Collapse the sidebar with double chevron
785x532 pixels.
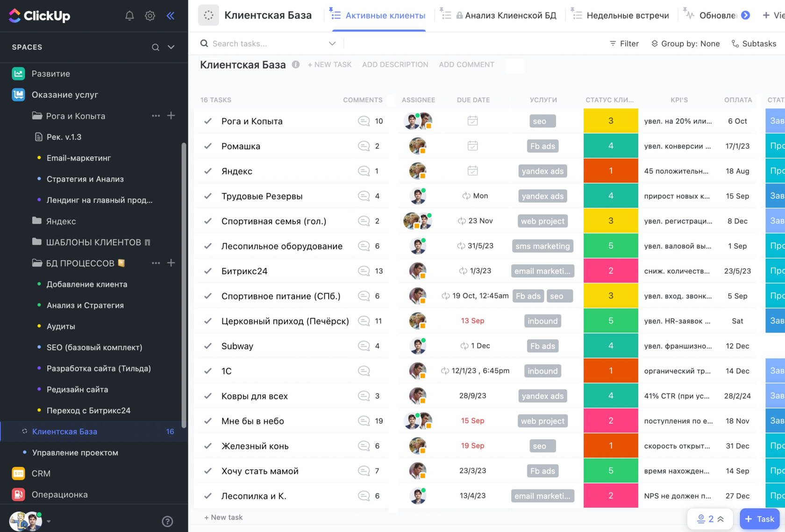click(x=171, y=15)
